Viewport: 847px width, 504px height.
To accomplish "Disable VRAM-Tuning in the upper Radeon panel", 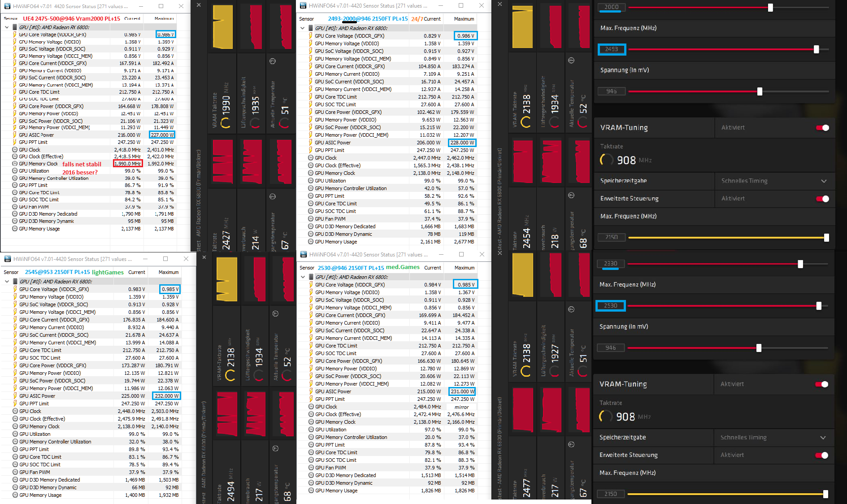I will tap(822, 128).
